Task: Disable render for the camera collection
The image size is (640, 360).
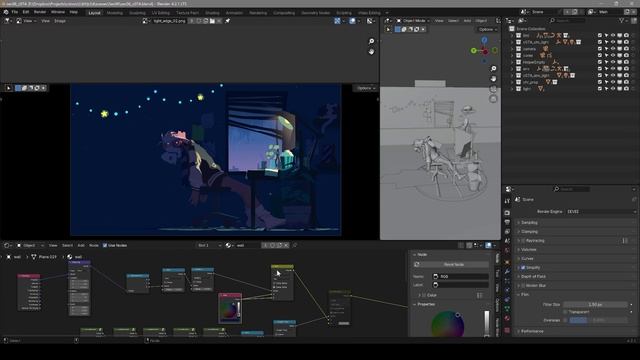Action: 626,49
